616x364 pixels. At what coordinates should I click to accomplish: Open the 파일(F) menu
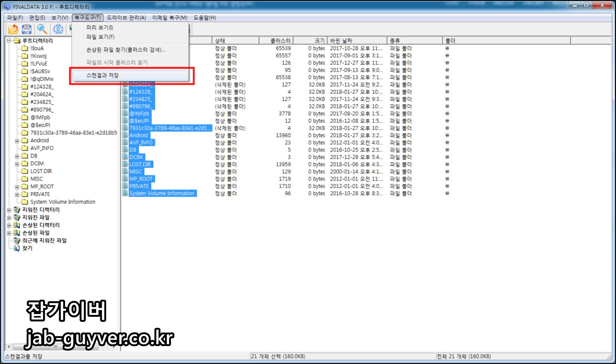click(x=15, y=17)
